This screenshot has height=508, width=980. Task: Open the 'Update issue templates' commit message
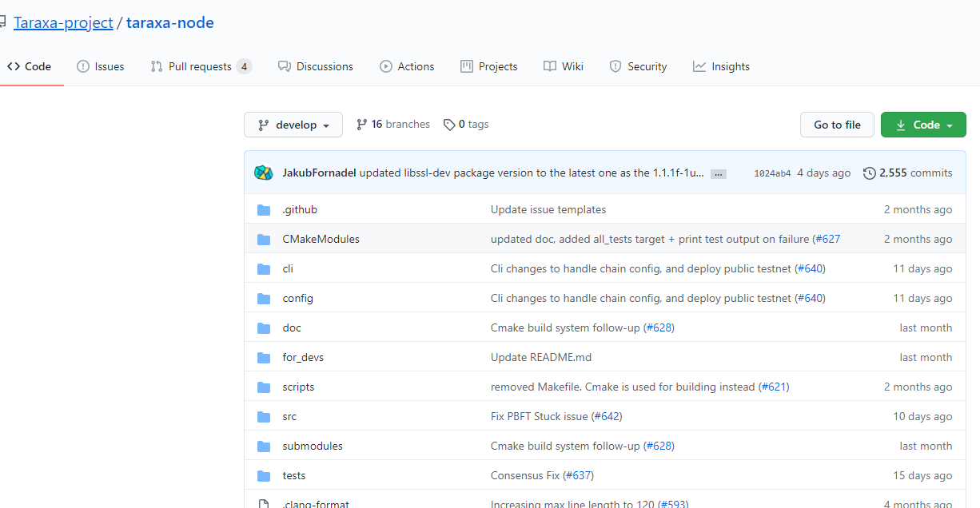coord(548,209)
